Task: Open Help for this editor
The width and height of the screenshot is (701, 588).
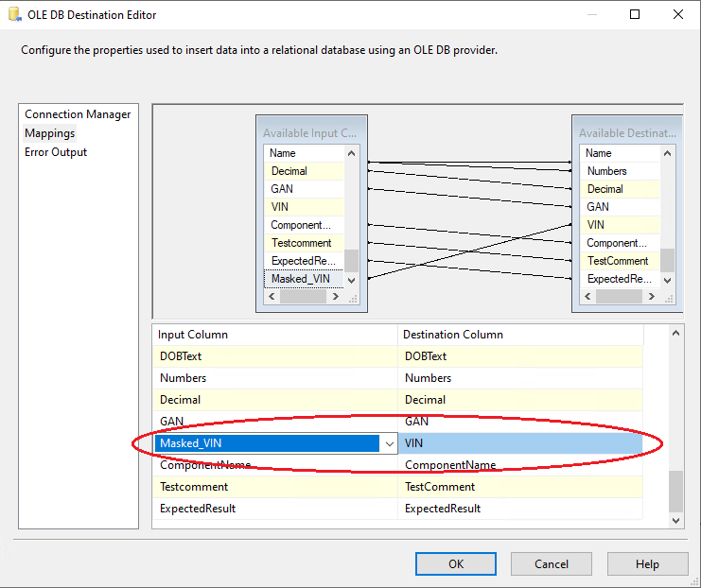Action: [x=647, y=563]
